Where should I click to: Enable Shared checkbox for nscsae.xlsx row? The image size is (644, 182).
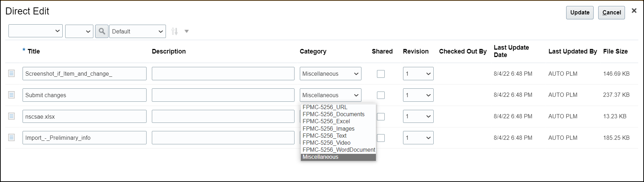click(381, 117)
